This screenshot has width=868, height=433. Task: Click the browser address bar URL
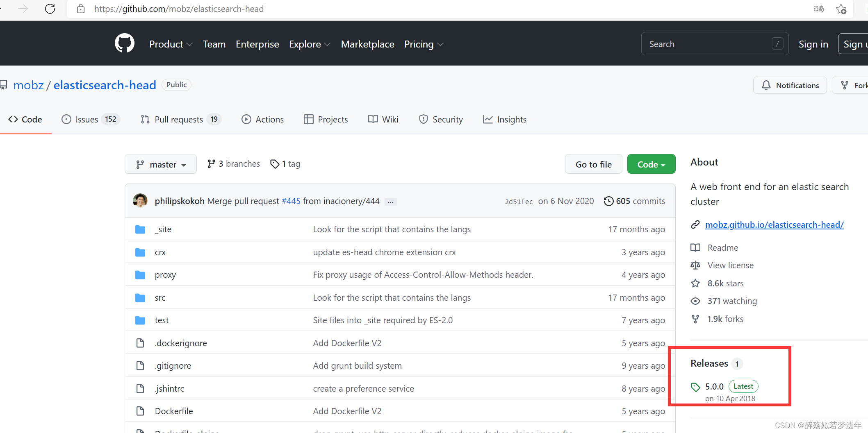tap(179, 9)
